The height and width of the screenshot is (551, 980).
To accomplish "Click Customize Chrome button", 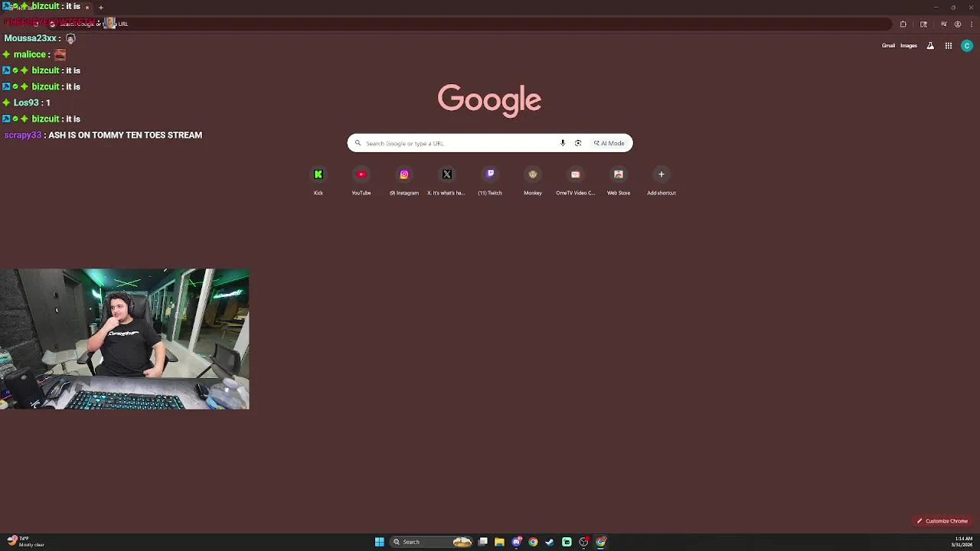I will pos(942,521).
